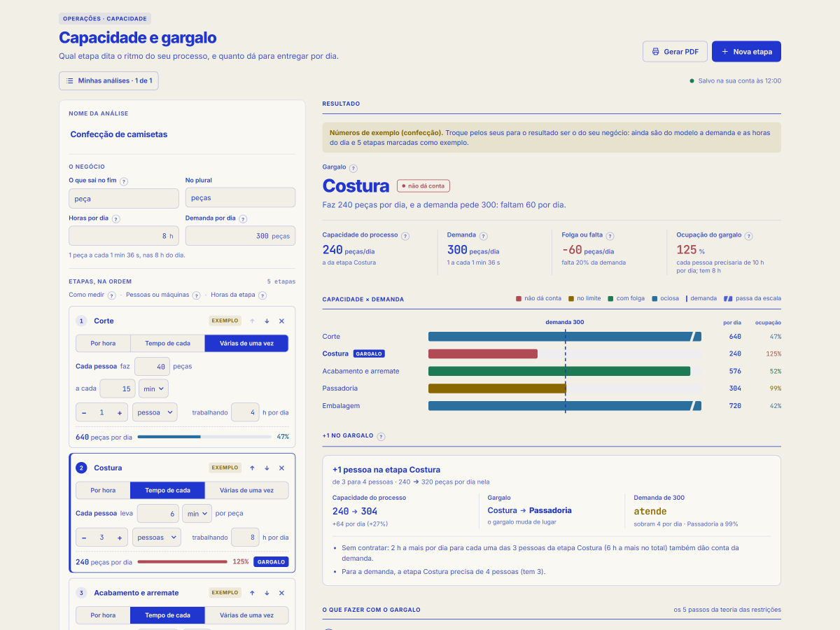Decrease the people count in Corte
The height and width of the screenshot is (630, 840).
[84, 412]
